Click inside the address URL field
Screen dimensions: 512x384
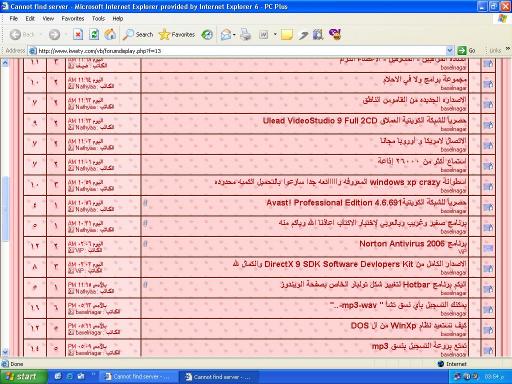(240, 51)
